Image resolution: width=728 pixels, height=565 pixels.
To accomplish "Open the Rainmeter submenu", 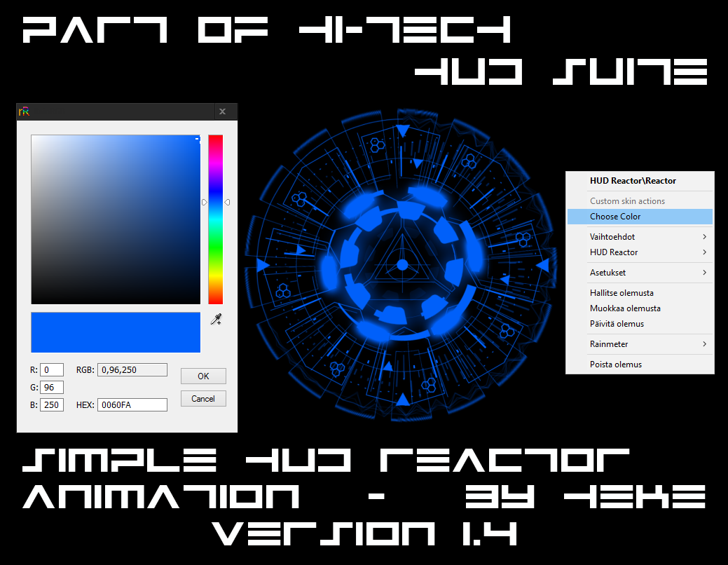I will 640,344.
